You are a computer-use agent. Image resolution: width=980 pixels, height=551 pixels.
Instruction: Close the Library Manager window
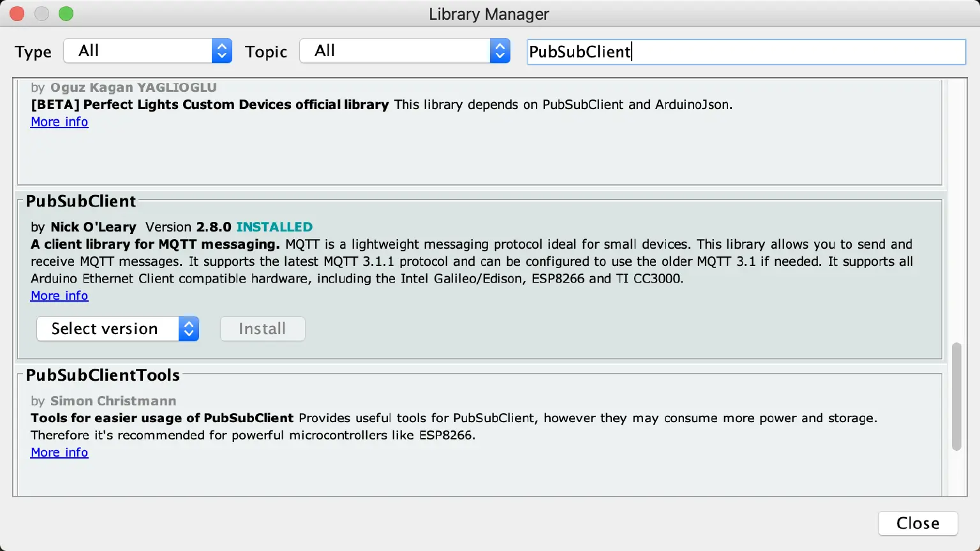coord(917,523)
